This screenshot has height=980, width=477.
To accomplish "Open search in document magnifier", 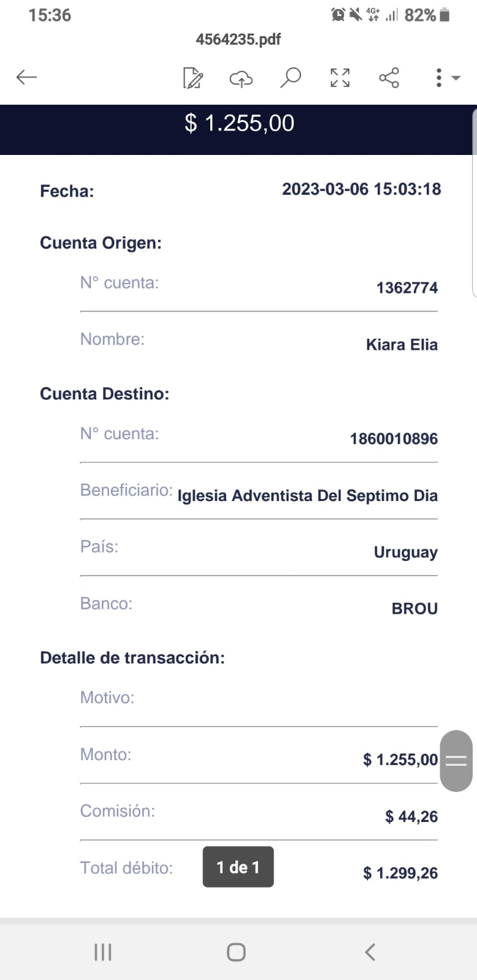I will click(291, 78).
